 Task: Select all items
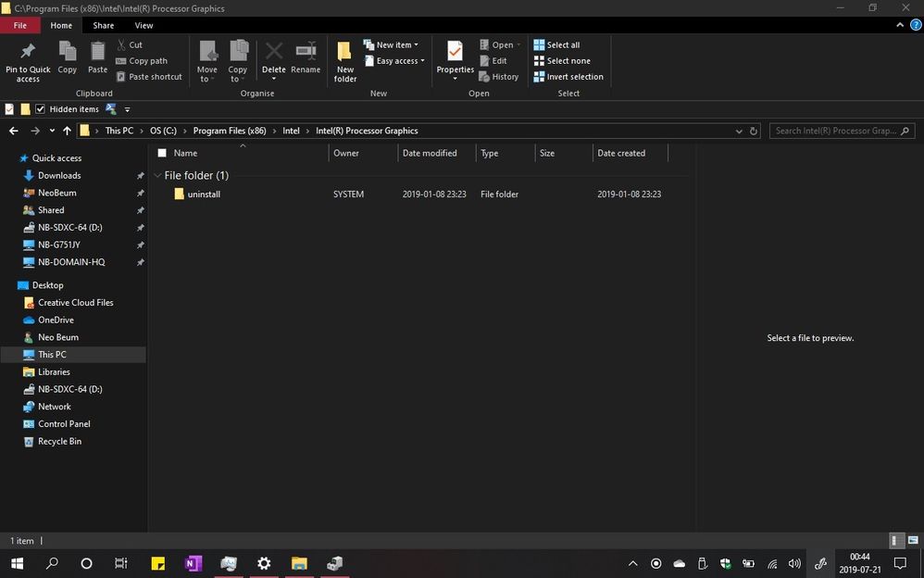[556, 44]
